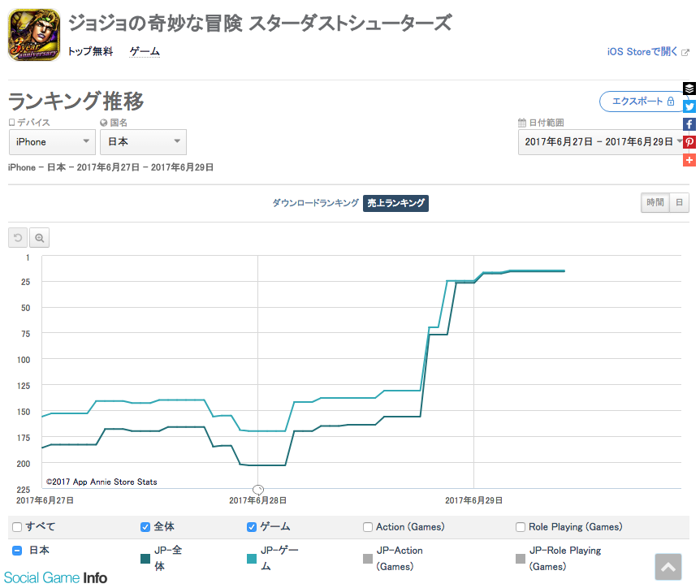Share on Twitter via bird icon
The width and height of the screenshot is (700, 588).
[x=689, y=106]
